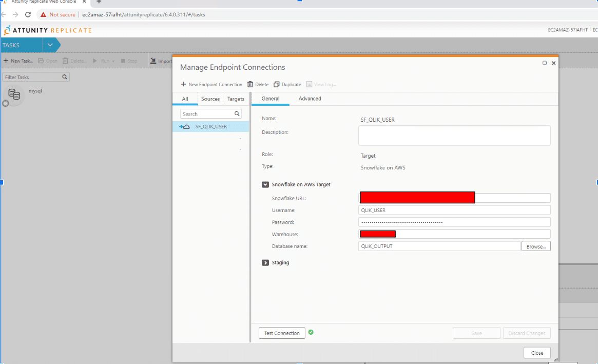Open the Run dropdown arrow
The image size is (598, 364).
[x=113, y=61]
